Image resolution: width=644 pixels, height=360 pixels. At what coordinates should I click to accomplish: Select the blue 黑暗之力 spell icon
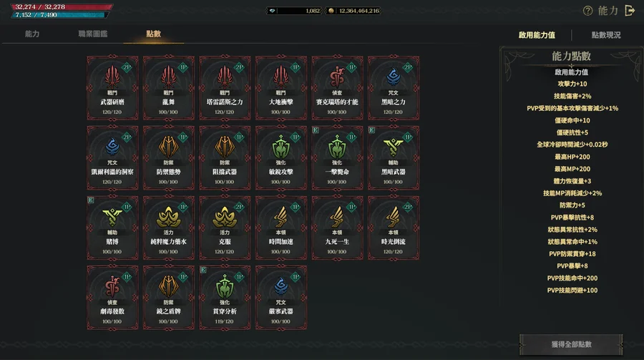(x=394, y=77)
